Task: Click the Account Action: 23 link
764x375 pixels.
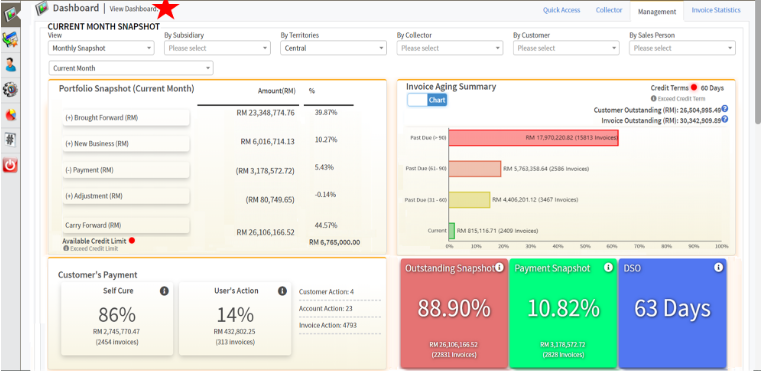Action: (x=325, y=308)
